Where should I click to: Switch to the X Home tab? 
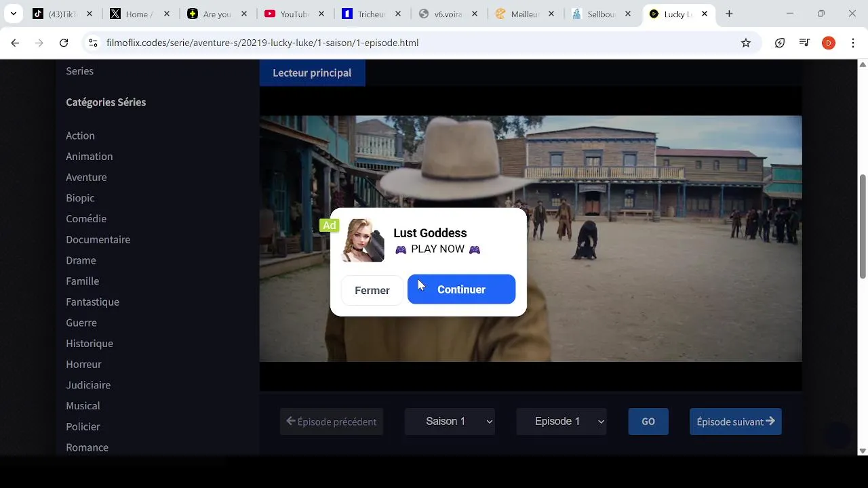(x=140, y=14)
